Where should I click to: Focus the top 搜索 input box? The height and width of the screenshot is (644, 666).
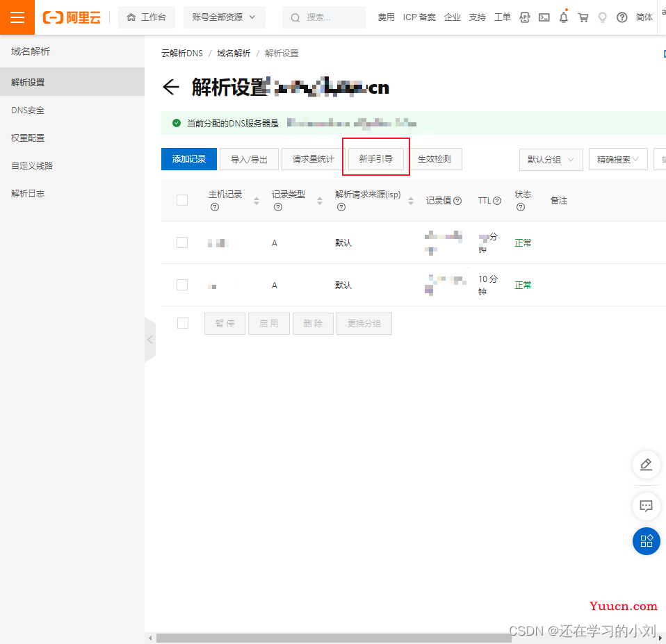click(324, 17)
